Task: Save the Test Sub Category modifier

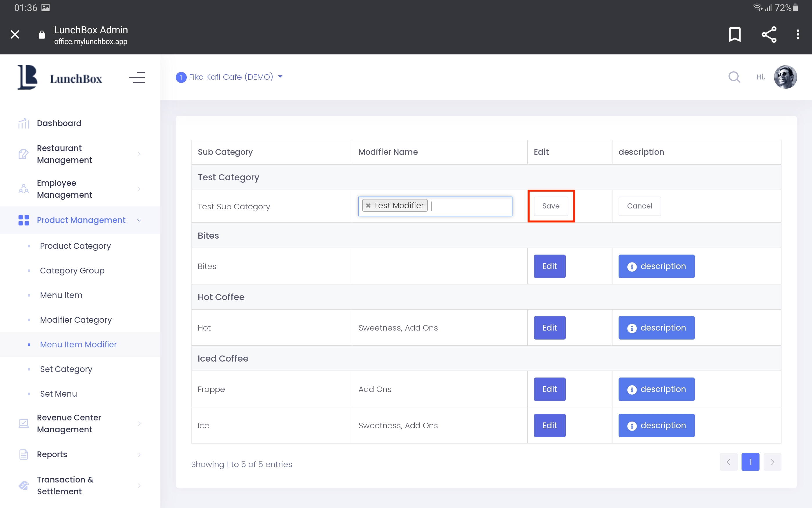Action: tap(551, 206)
